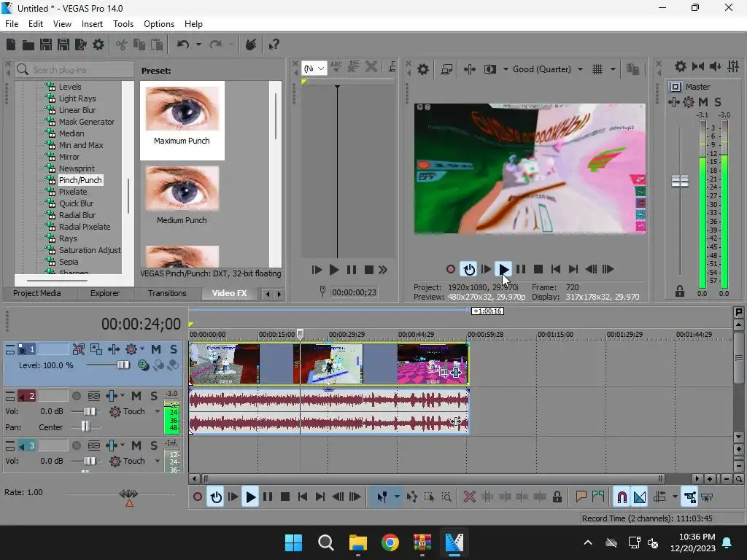Image resolution: width=747 pixels, height=560 pixels.
Task: Select Radial Blur effect in list
Action: coord(77,215)
